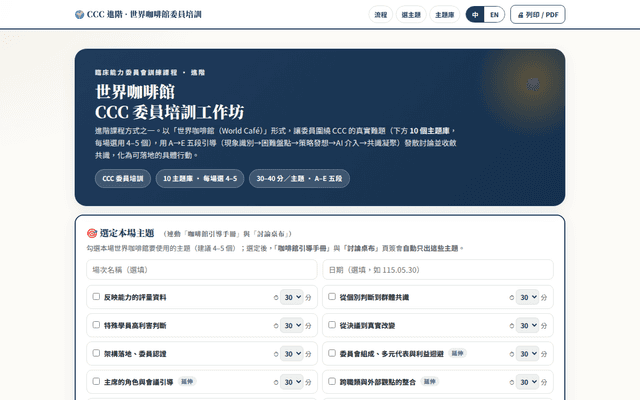The image size is (640, 400).
Task: Open minutes dropdown for 特殊學員高利害判斷
Action: coord(292,325)
